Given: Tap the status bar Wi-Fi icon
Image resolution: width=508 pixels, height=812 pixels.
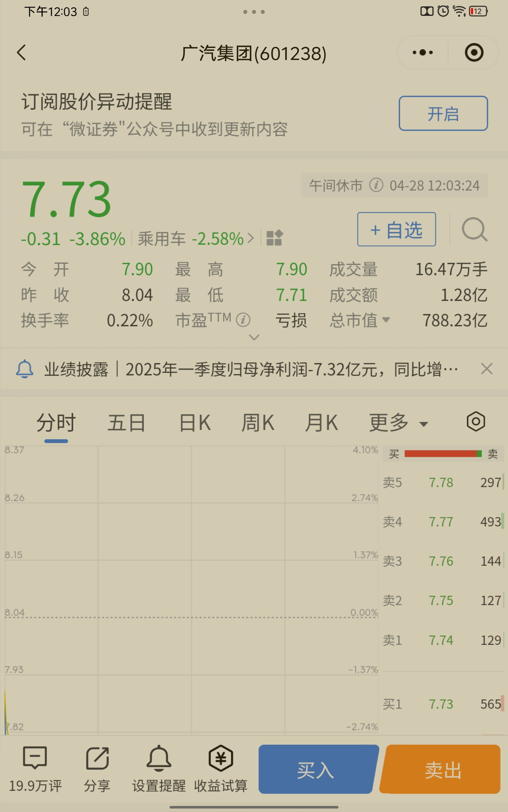Looking at the screenshot, I should click(459, 11).
